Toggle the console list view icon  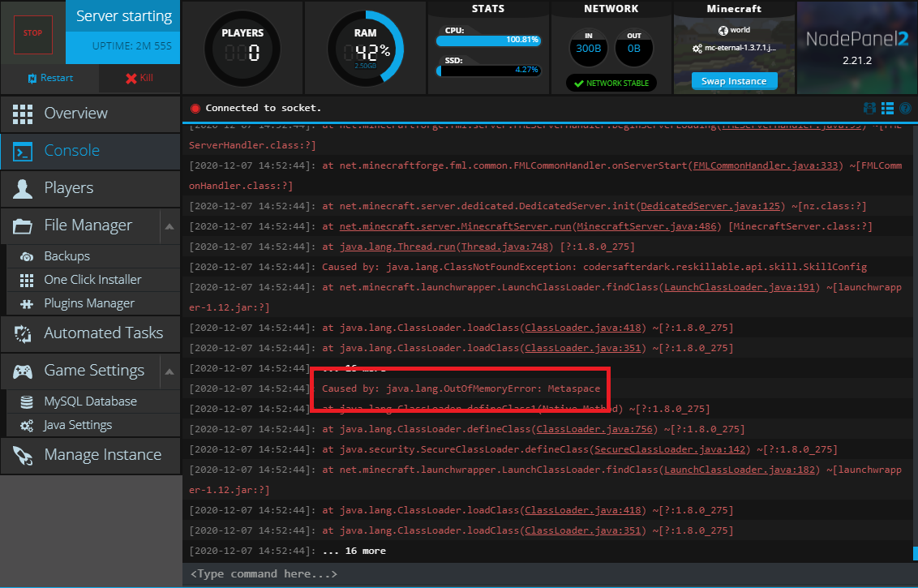point(886,108)
